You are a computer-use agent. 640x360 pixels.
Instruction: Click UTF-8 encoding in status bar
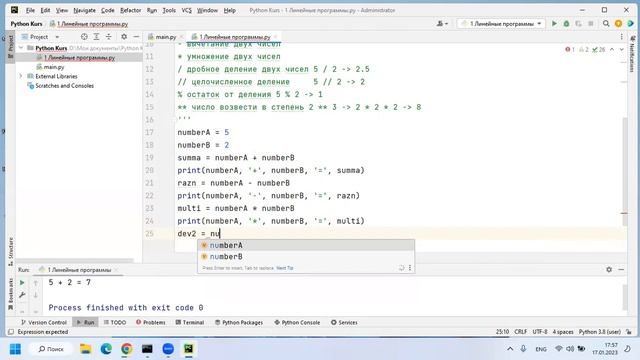coord(540,332)
